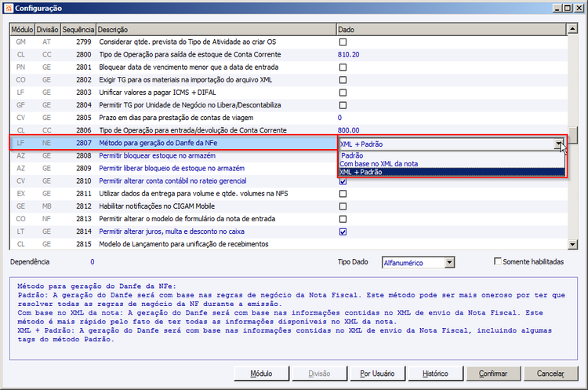Click scrollbar up arrow in grid
The width and height of the screenshot is (588, 390).
(572, 28)
